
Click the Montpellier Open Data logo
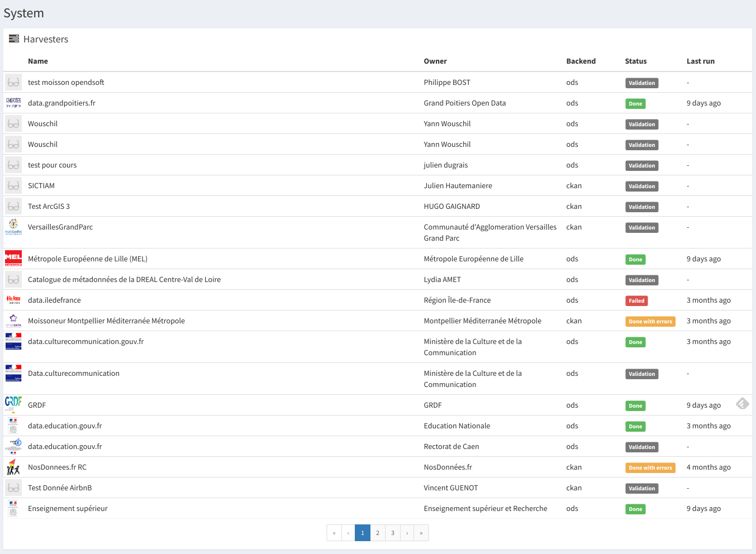click(x=13, y=321)
